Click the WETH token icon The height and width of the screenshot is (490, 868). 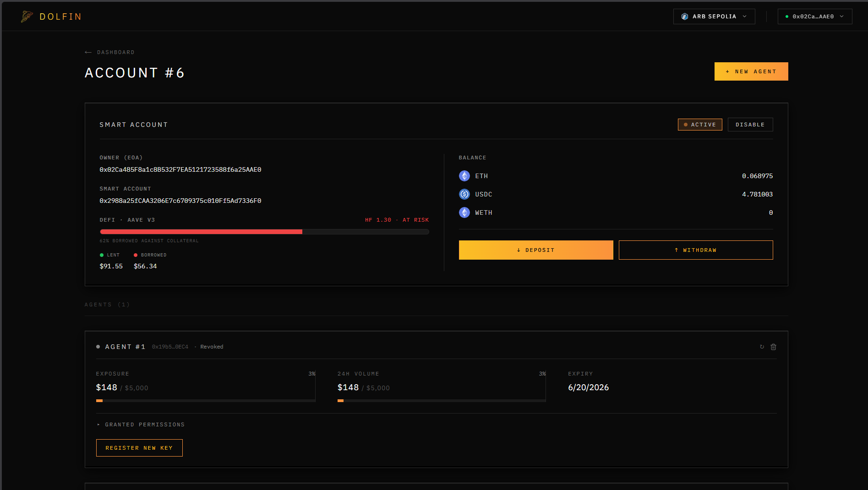click(x=464, y=212)
